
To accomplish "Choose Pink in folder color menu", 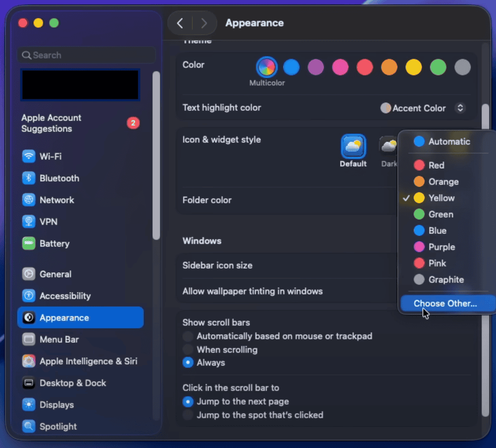I will point(447,263).
